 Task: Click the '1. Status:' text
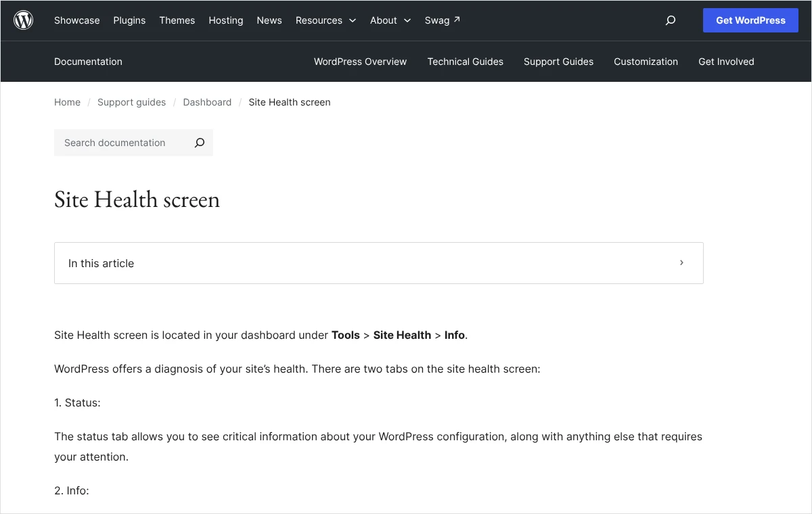77,402
